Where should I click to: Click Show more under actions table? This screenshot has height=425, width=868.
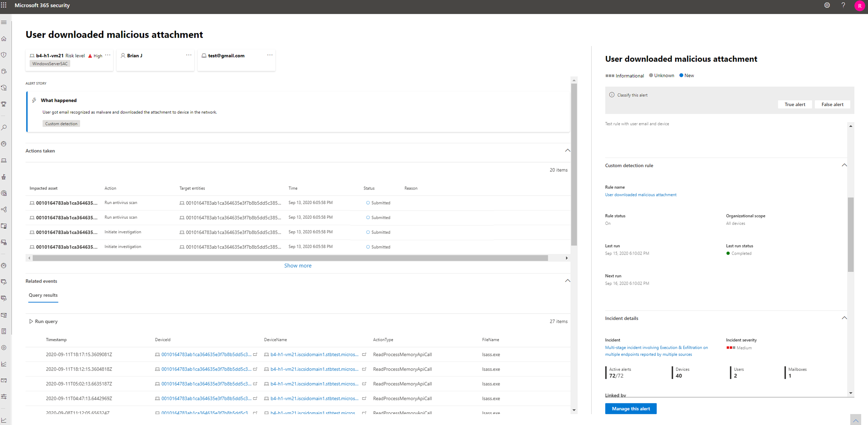tap(298, 266)
